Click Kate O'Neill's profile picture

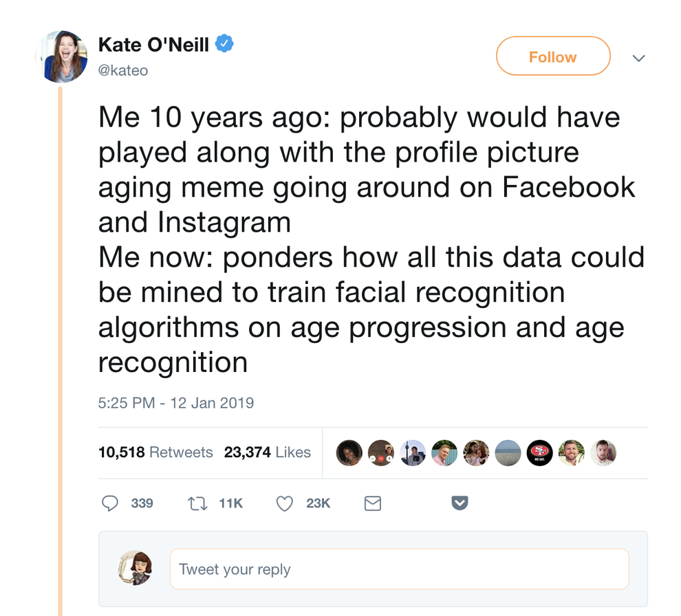(x=63, y=56)
